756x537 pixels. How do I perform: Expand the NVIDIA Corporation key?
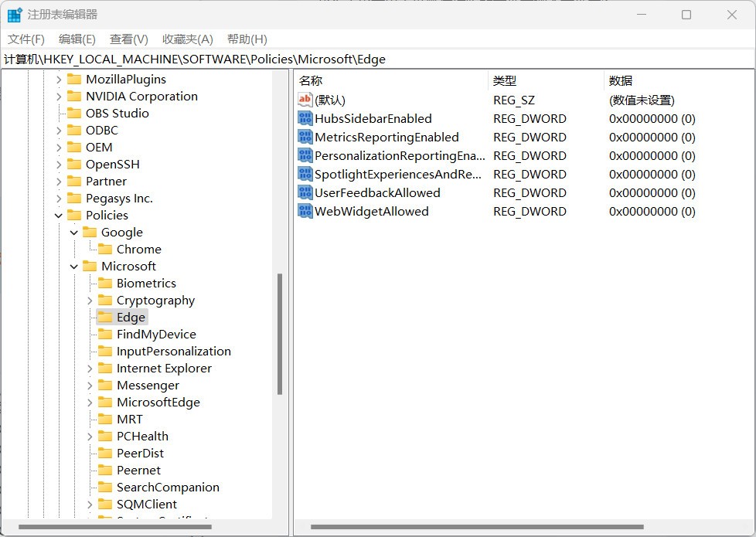point(59,97)
